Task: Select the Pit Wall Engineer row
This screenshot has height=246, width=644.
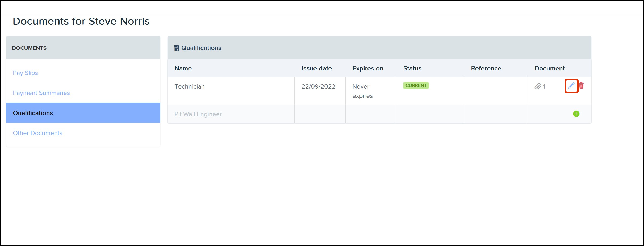Action: coord(198,114)
